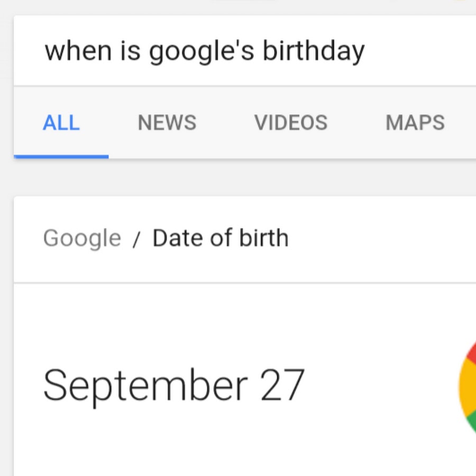Click the slash separator in the breadcrumb
This screenshot has height=476, width=476.
click(136, 240)
